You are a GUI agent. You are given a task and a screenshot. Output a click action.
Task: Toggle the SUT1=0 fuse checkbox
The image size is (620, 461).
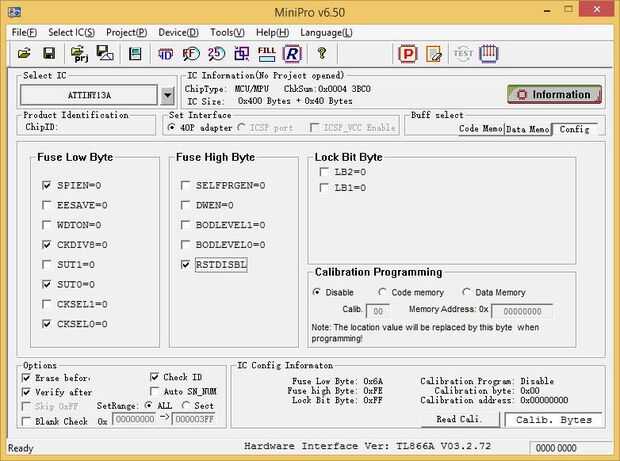47,264
